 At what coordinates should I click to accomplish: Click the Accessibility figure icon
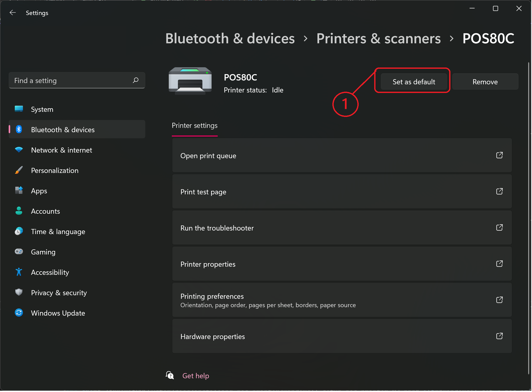pos(19,272)
